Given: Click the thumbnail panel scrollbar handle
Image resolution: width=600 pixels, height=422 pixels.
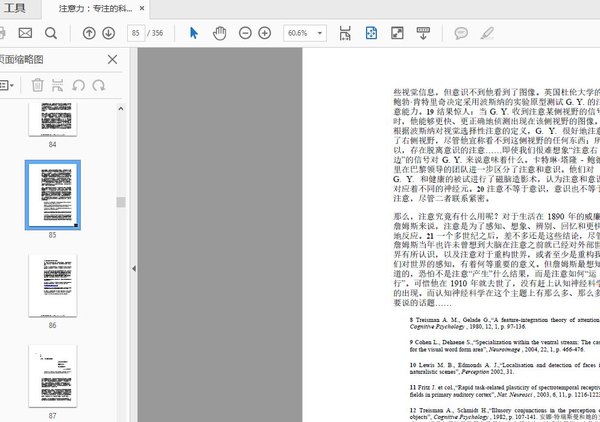Looking at the screenshot, I should tap(121, 202).
